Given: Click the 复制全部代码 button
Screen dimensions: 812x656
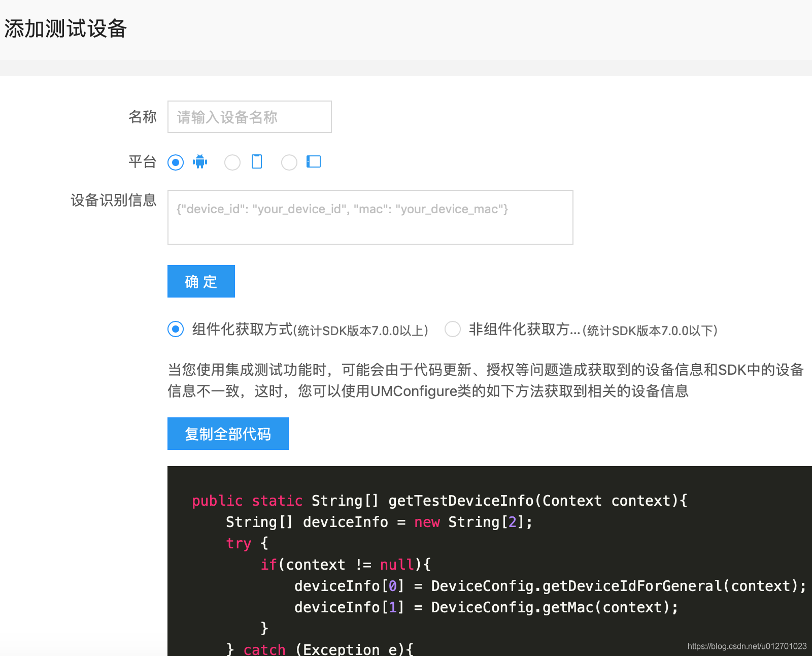Looking at the screenshot, I should (228, 434).
